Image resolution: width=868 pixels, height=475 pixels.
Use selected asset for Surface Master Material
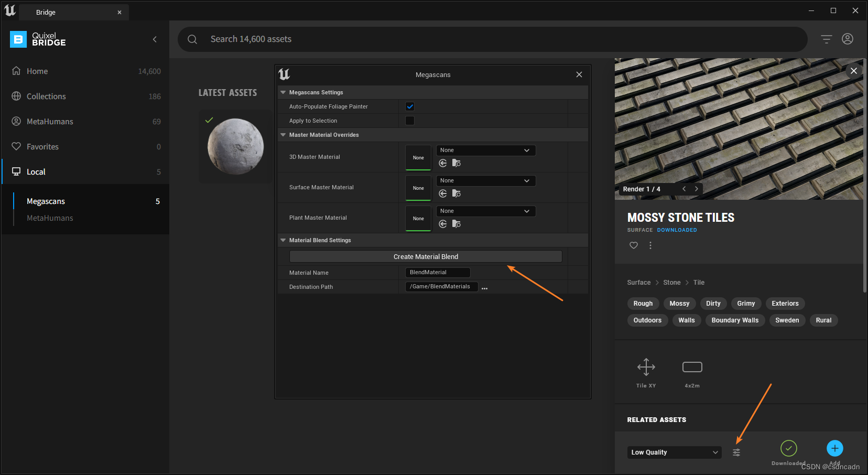[x=443, y=194]
